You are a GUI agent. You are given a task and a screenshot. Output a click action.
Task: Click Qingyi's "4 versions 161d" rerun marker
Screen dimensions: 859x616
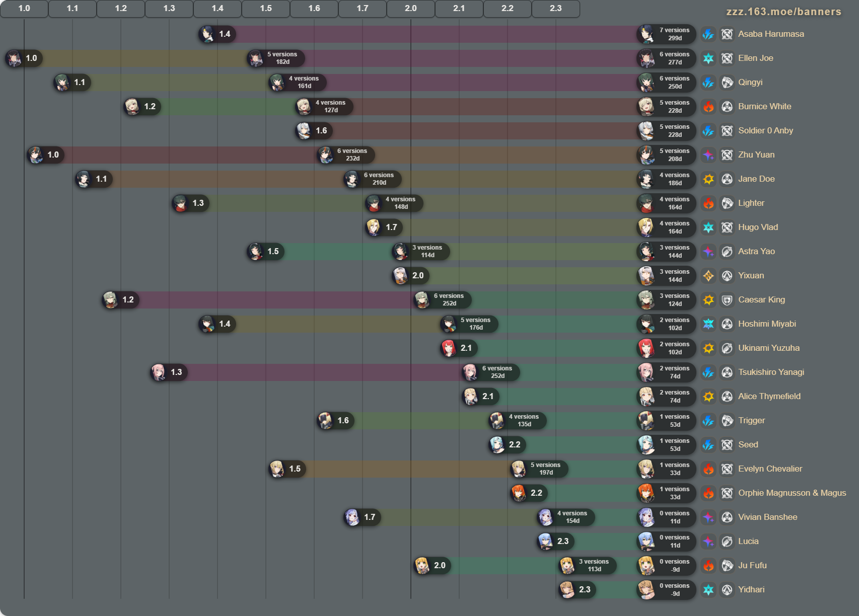click(x=298, y=83)
